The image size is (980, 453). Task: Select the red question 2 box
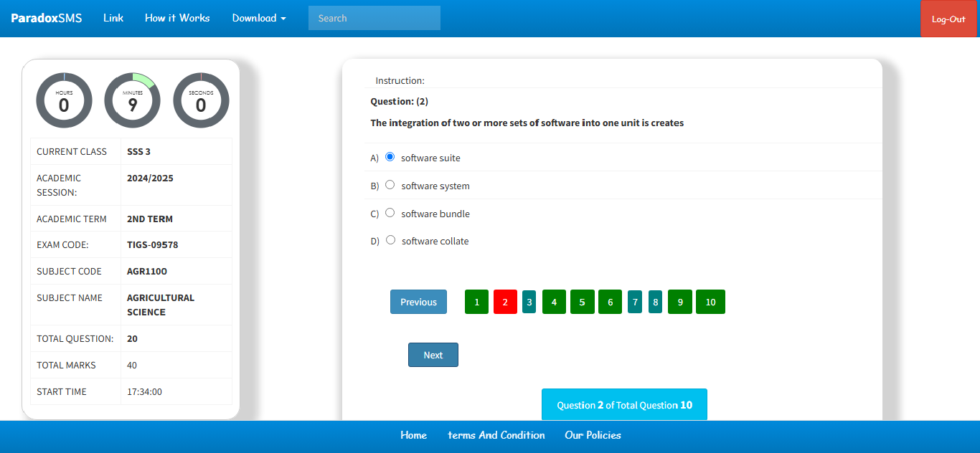tap(505, 302)
